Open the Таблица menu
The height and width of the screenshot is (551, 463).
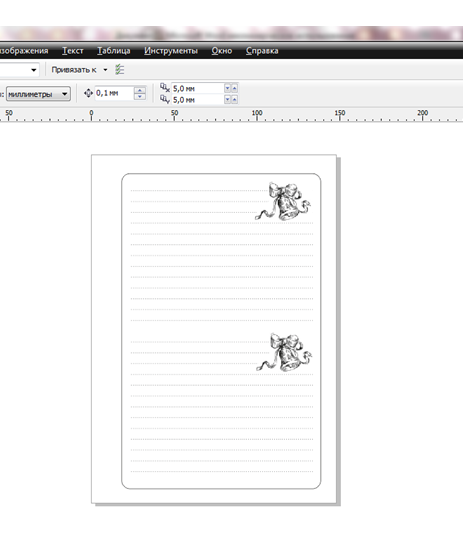tap(113, 51)
